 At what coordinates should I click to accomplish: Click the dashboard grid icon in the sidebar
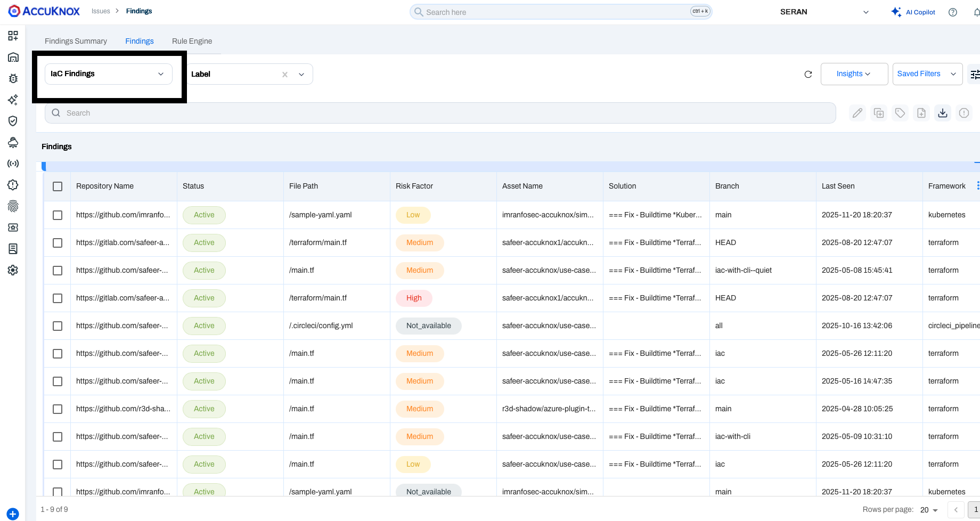[x=13, y=36]
